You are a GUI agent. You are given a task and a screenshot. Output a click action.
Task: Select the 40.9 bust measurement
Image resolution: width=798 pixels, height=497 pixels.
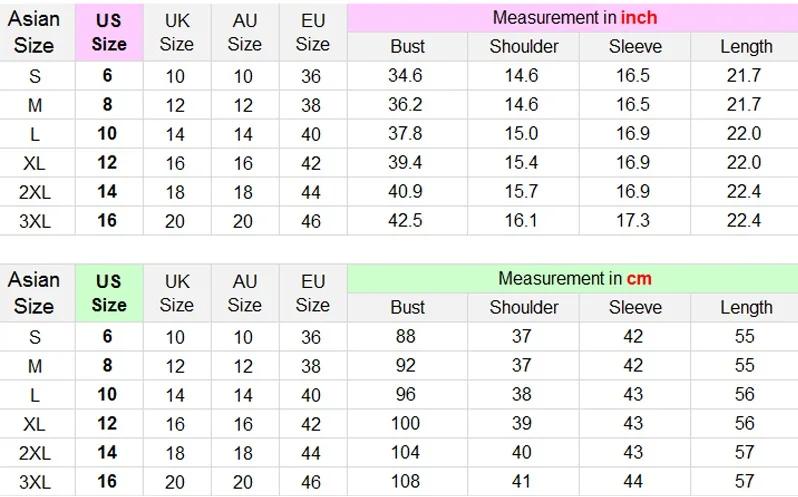click(405, 192)
